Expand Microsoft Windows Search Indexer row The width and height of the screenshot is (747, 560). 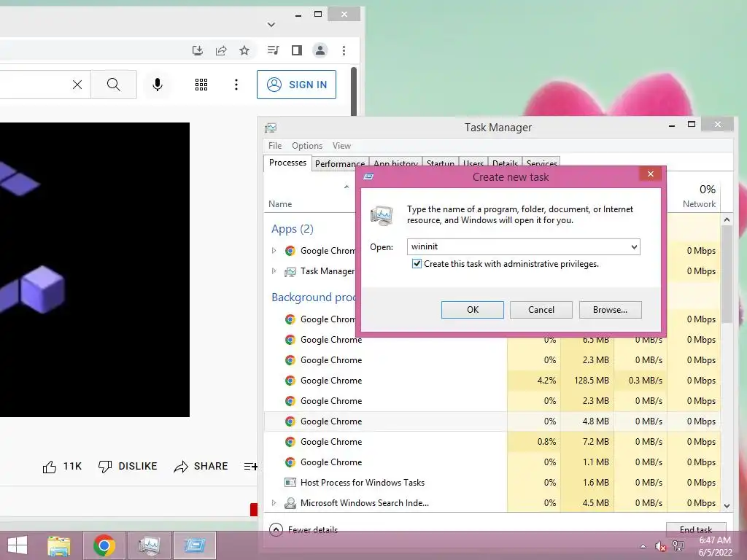click(x=274, y=503)
